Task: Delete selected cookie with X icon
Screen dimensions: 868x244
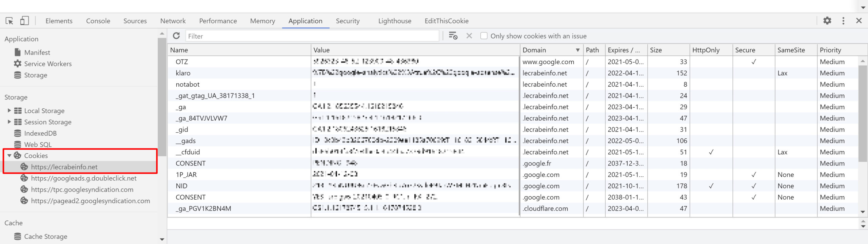Action: [x=469, y=36]
